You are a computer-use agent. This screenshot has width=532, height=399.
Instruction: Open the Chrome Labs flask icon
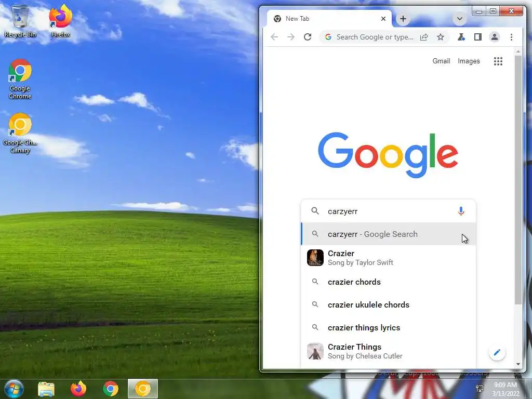coord(461,37)
